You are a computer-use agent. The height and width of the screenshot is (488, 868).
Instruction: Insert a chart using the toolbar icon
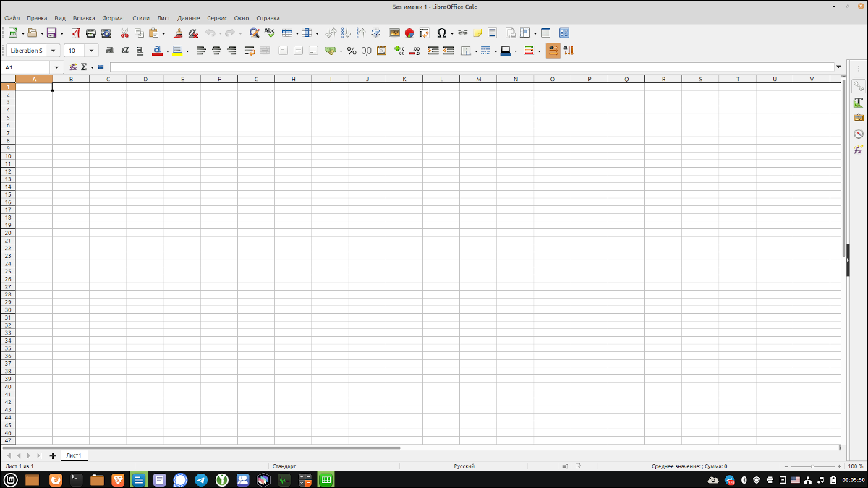point(409,33)
